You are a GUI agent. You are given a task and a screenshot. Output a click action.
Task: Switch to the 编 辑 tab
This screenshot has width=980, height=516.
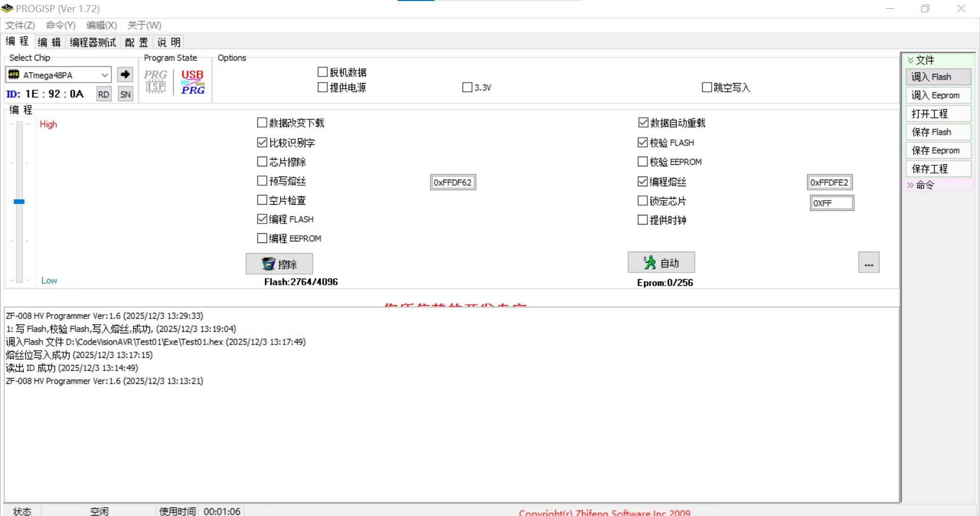click(x=50, y=42)
